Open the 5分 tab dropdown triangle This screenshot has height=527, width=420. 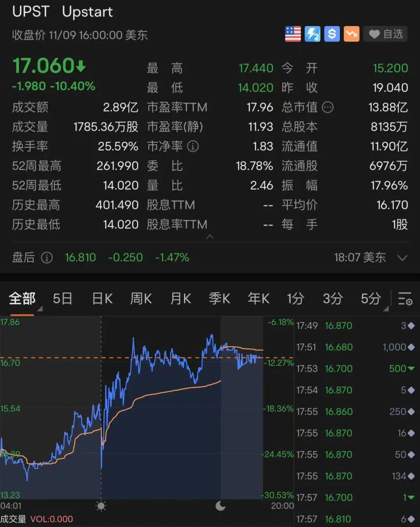[x=386, y=308]
